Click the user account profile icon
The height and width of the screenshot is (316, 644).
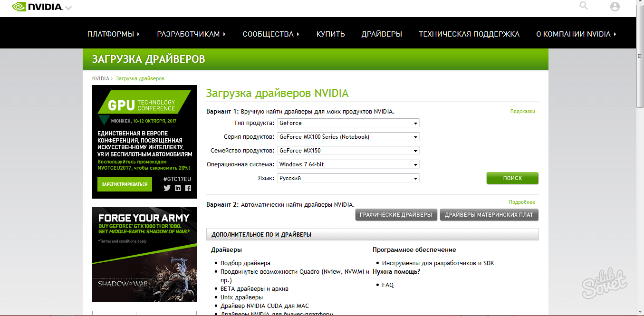pyautogui.click(x=615, y=7)
